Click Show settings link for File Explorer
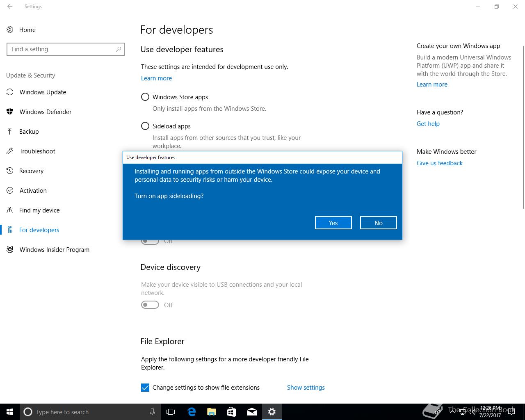Screen dimensions: 525x420 306,387
